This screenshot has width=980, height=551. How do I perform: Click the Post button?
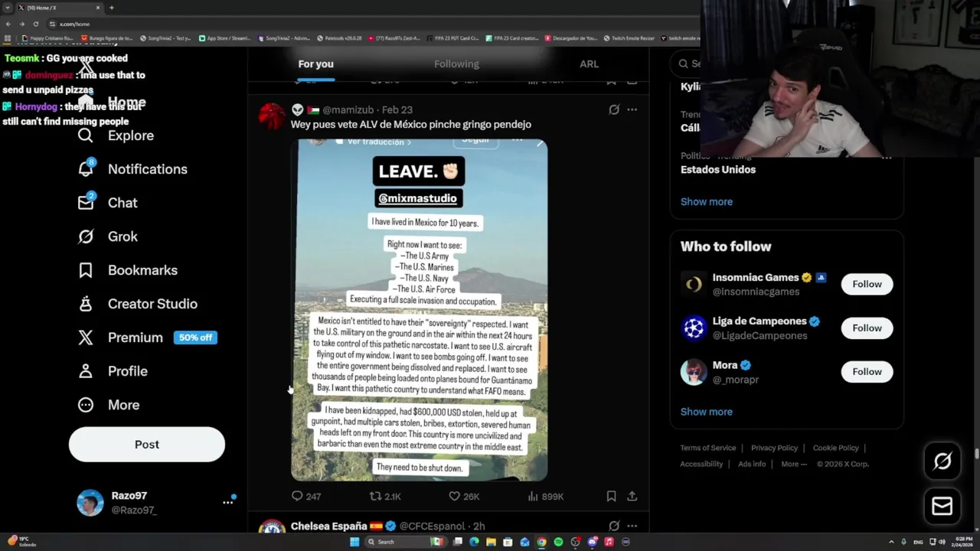(147, 444)
